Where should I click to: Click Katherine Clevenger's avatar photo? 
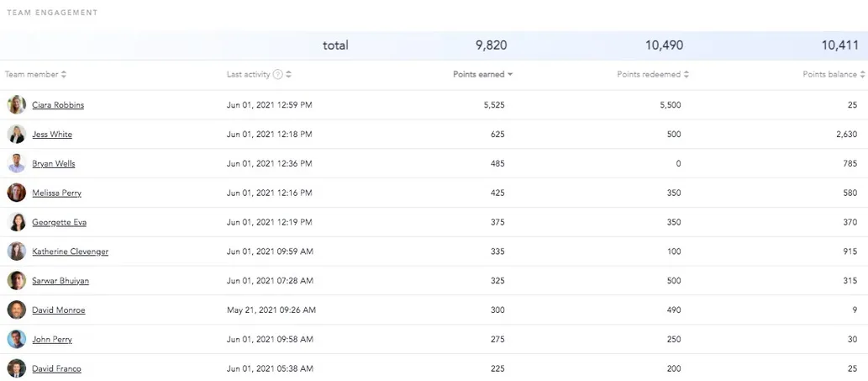click(17, 251)
